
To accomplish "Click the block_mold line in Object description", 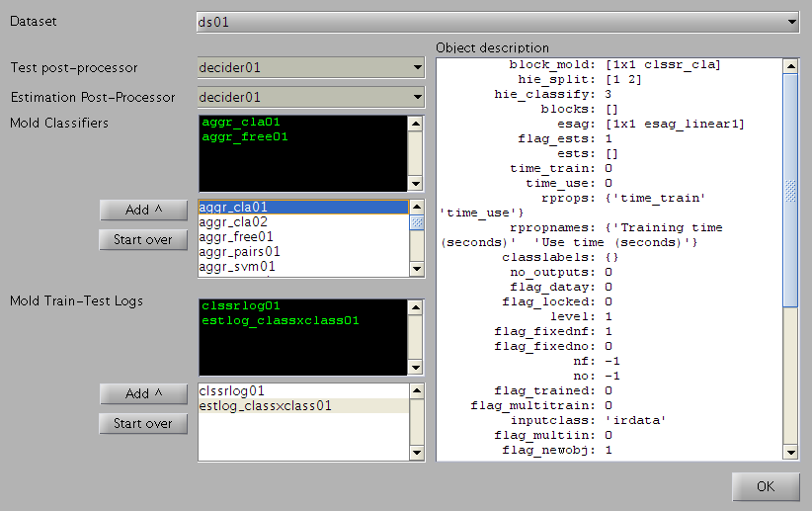I will [x=614, y=65].
